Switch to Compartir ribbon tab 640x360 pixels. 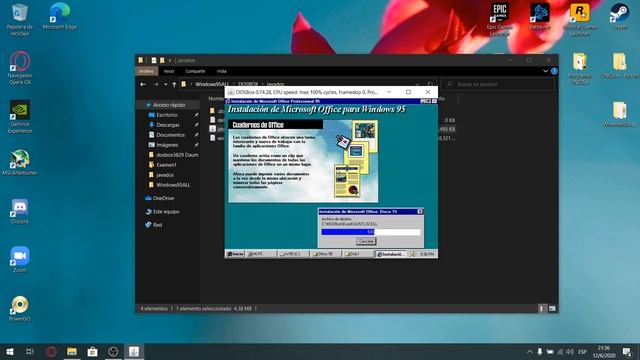click(195, 71)
